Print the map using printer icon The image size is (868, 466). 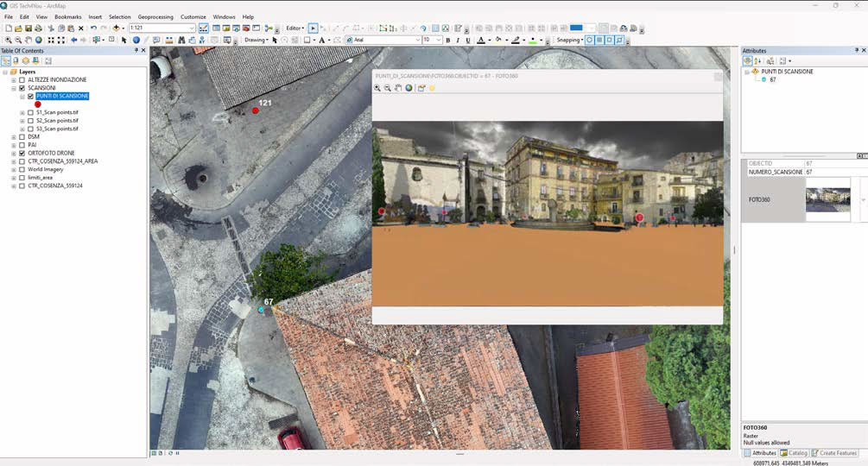coord(38,28)
